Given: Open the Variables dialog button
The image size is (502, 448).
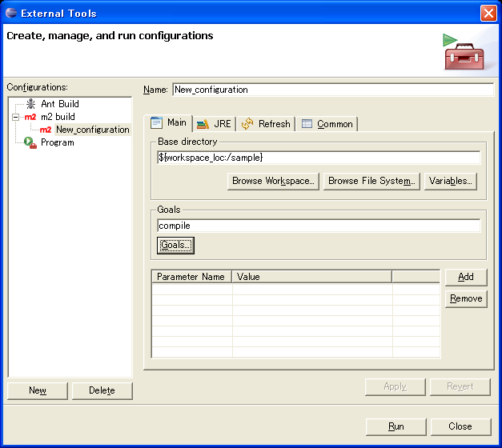Looking at the screenshot, I should click(452, 181).
